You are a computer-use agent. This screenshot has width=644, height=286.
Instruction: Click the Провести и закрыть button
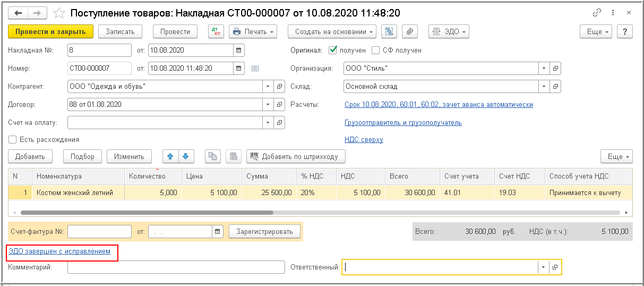click(50, 31)
